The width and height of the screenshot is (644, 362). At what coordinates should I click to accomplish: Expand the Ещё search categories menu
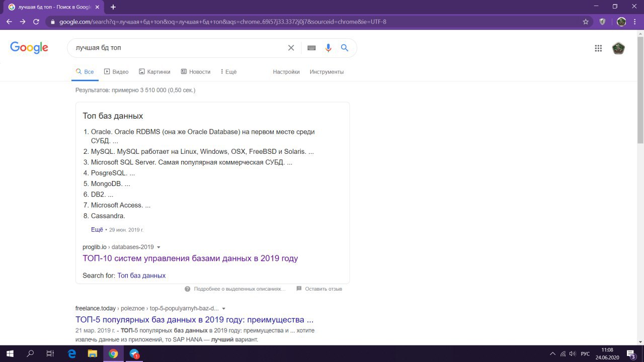pos(229,72)
